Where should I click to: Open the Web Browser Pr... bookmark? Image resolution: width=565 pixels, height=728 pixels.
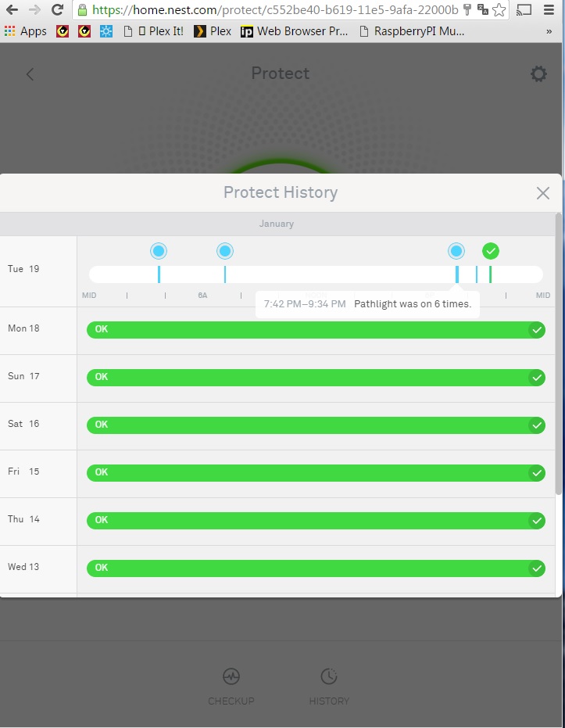tap(294, 31)
